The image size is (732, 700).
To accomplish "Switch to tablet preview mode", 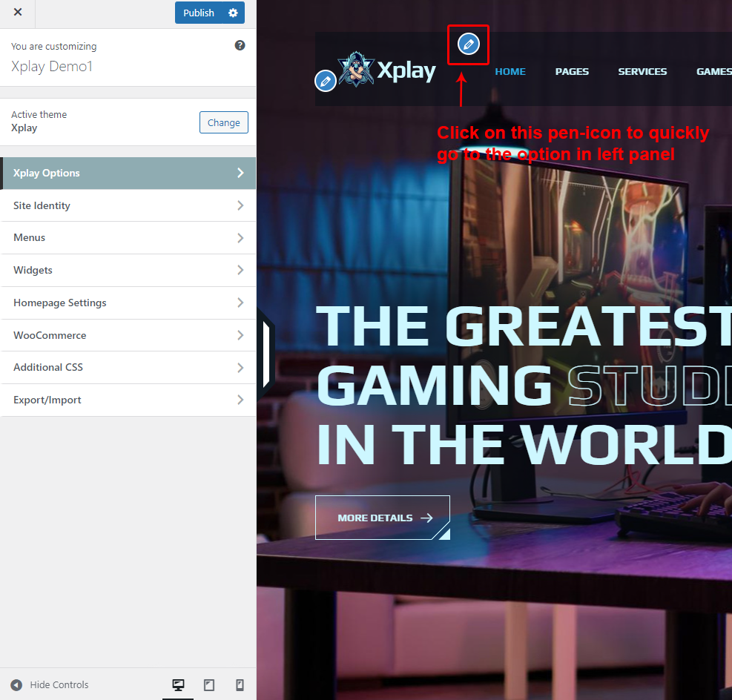I will tap(209, 685).
